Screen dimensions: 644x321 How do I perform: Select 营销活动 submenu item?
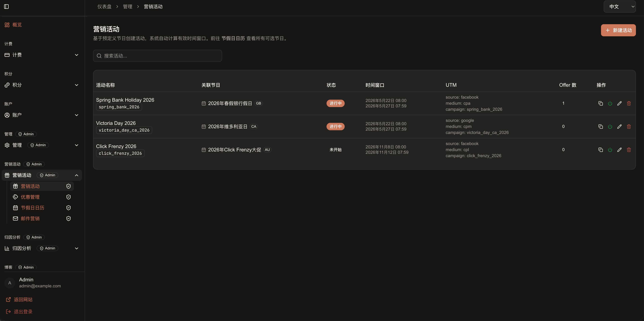click(x=42, y=186)
